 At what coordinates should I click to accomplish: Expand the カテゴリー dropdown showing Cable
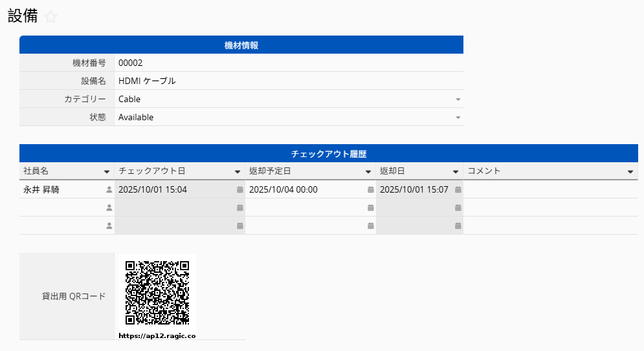click(458, 100)
